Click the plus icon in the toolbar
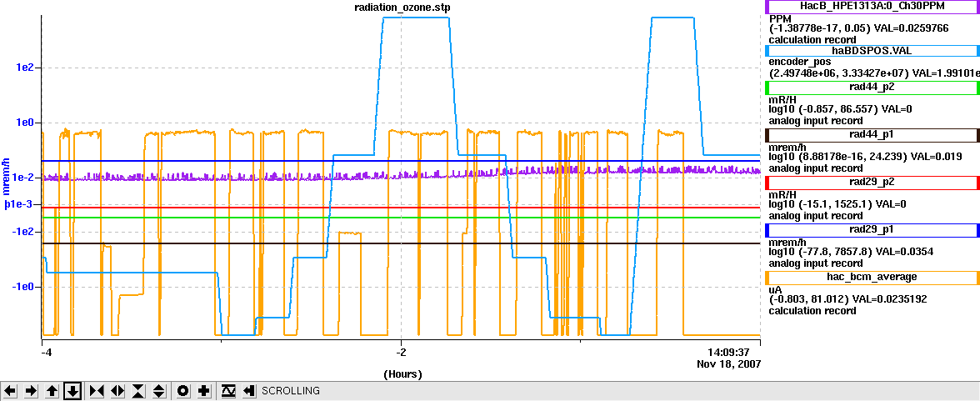The image size is (980, 401). pyautogui.click(x=203, y=391)
